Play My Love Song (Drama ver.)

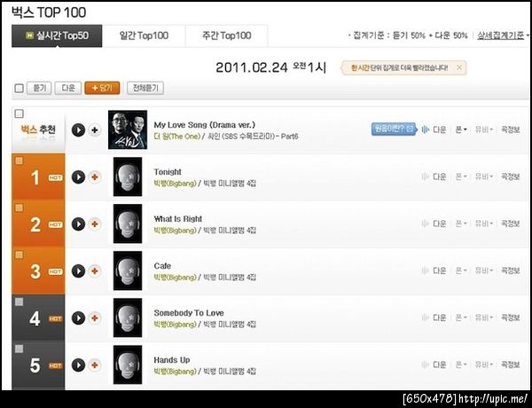click(78, 129)
